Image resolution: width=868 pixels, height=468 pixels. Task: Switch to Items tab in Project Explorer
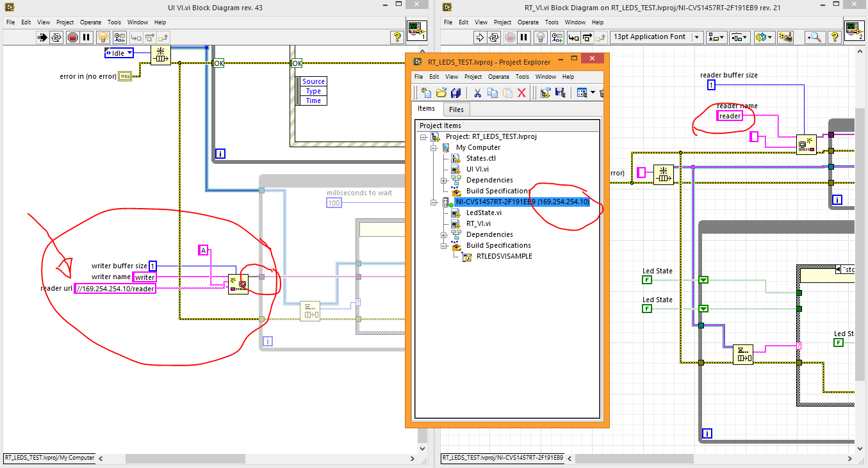(426, 109)
